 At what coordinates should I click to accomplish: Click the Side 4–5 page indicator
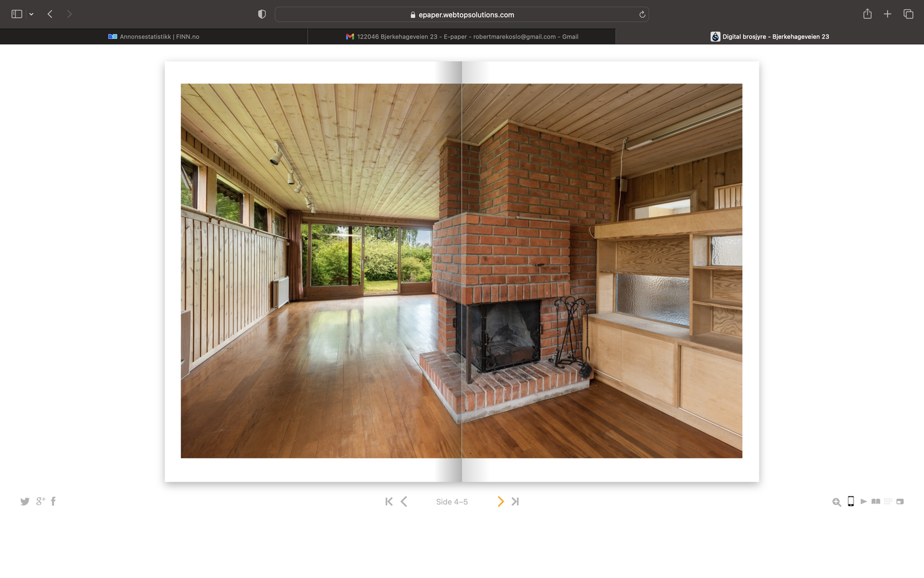(452, 502)
